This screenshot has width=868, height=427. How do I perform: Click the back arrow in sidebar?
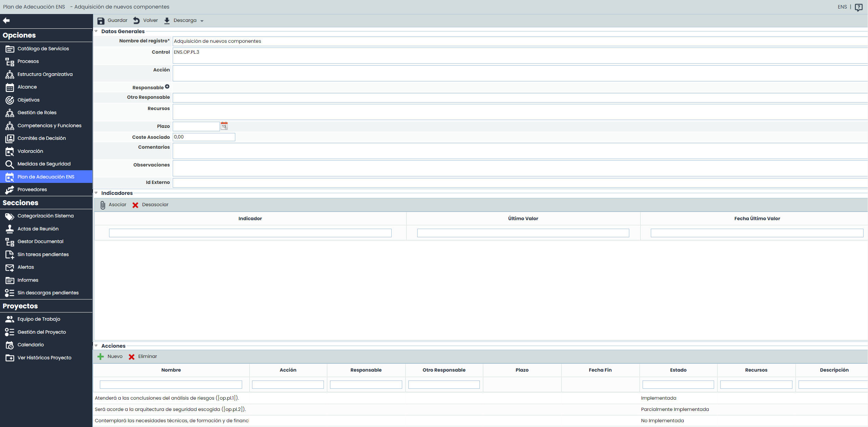click(6, 21)
